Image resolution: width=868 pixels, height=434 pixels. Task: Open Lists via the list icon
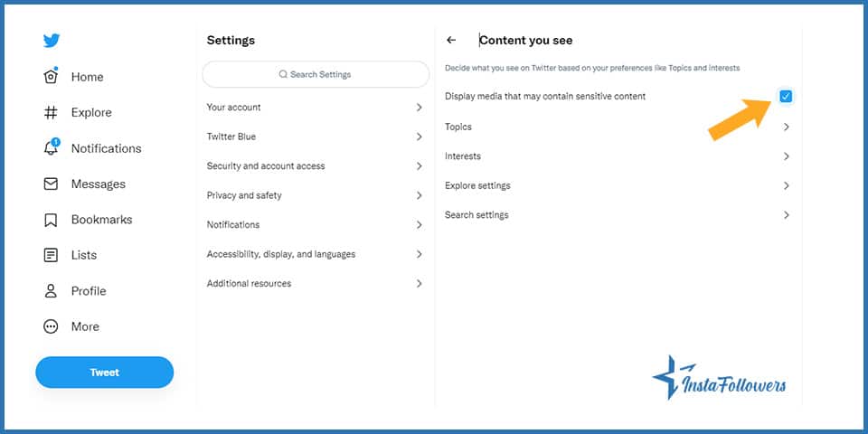[x=51, y=255]
